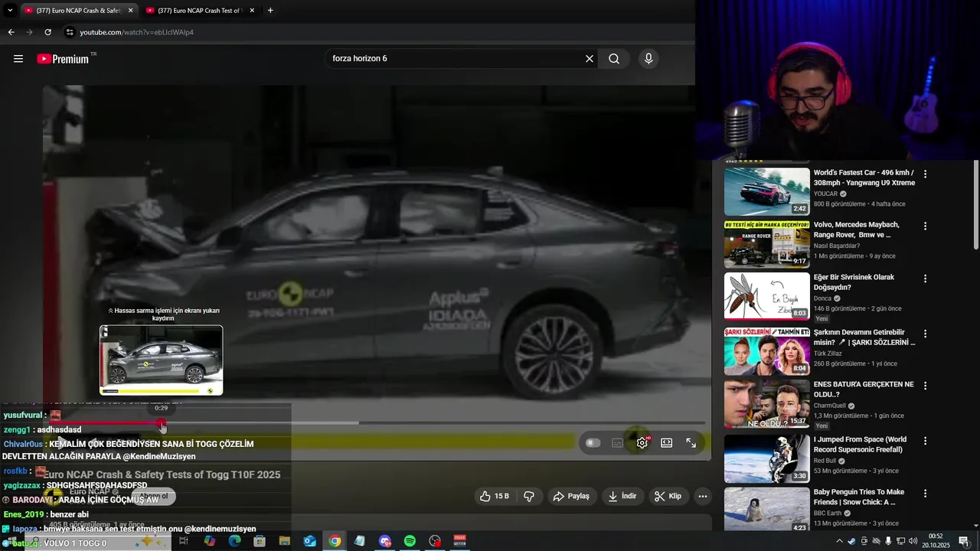980x551 pixels.
Task: Close the second Euro NCAP browser tab
Action: click(x=252, y=11)
